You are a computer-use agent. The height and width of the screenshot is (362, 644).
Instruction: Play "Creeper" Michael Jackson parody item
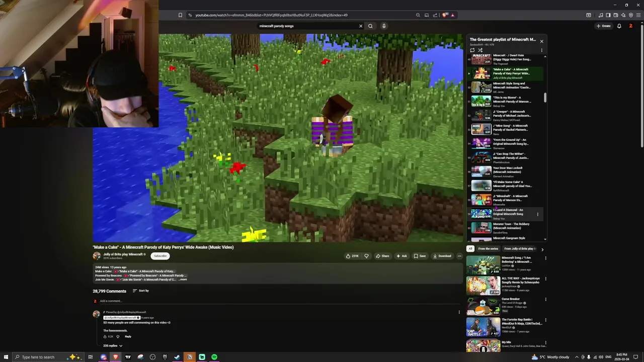point(506,115)
